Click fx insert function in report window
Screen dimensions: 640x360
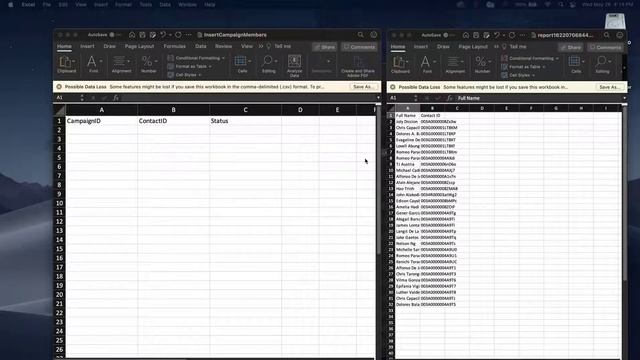click(x=449, y=98)
